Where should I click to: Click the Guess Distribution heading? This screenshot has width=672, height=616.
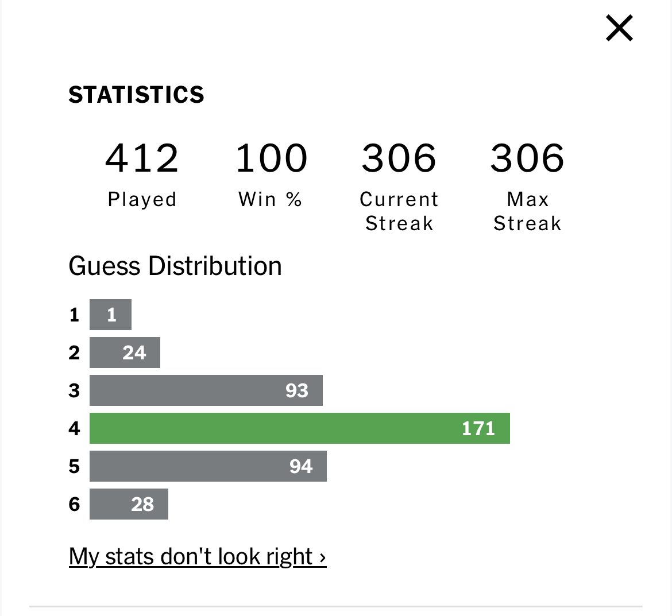pos(175,266)
